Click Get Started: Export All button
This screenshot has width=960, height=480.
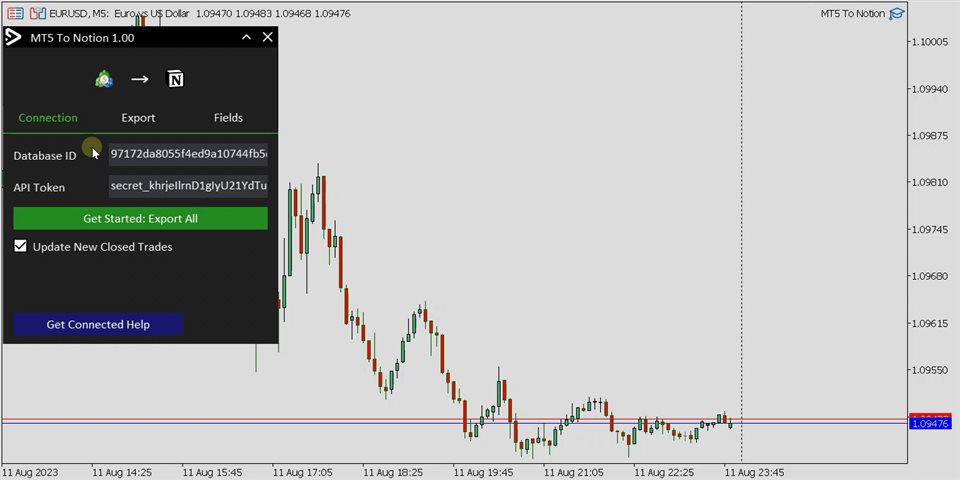140,219
